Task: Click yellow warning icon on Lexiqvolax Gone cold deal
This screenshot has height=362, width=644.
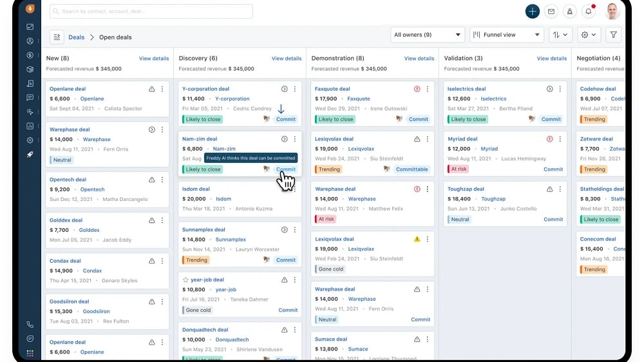Action: click(417, 239)
